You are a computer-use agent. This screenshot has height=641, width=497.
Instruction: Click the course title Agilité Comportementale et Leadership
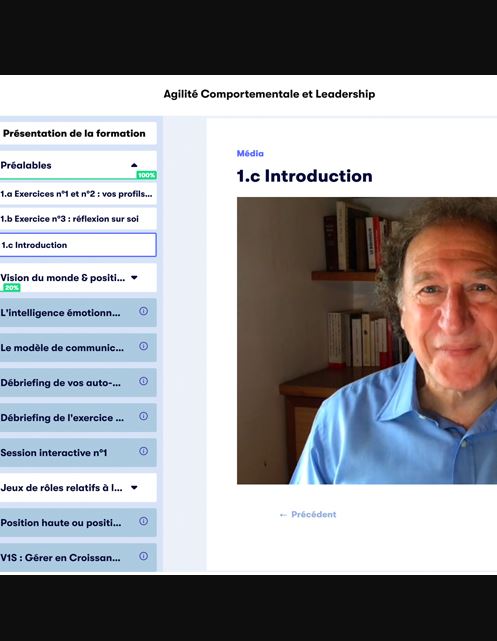269,94
